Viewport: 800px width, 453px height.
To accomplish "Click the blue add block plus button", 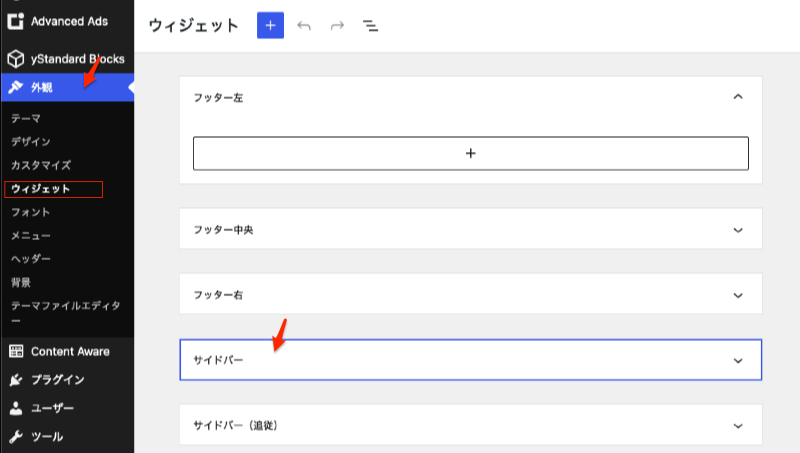I will click(270, 26).
